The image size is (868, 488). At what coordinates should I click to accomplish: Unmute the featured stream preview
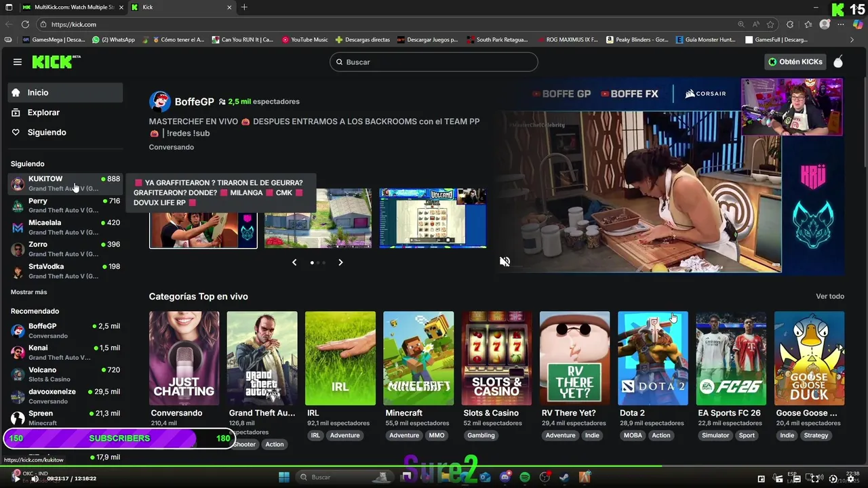click(x=505, y=262)
